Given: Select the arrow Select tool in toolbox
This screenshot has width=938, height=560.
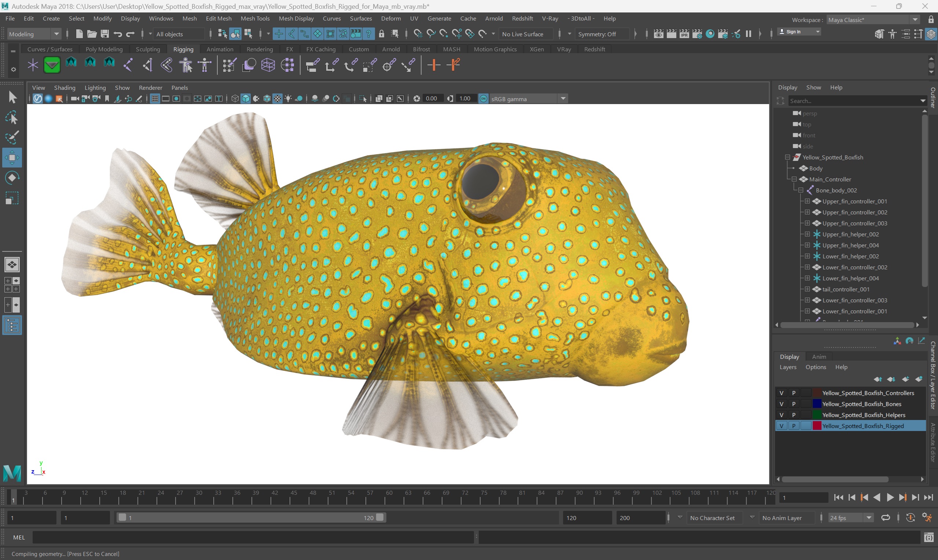Looking at the screenshot, I should (x=12, y=97).
